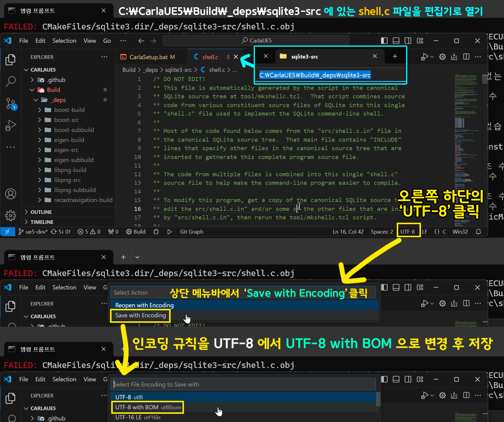The height and width of the screenshot is (422, 504).
Task: Expand eigen-src folder
Action: click(x=39, y=150)
